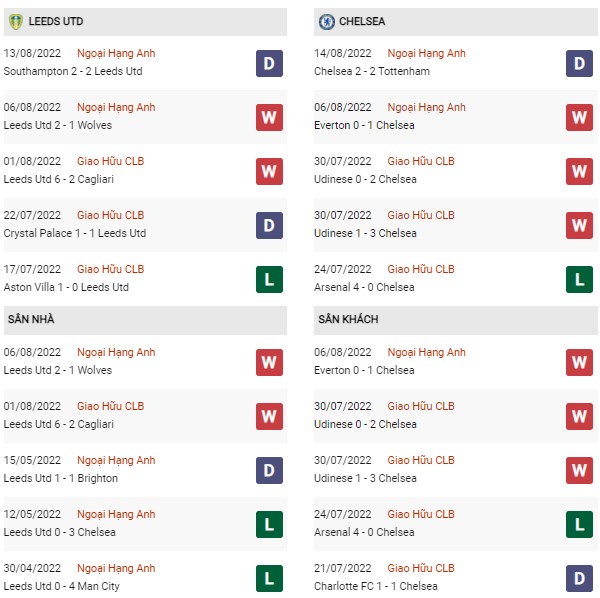This screenshot has height=598, width=600.
Task: Click the D badge for Southampton 2-2 Leeds Utd
Action: click(269, 64)
